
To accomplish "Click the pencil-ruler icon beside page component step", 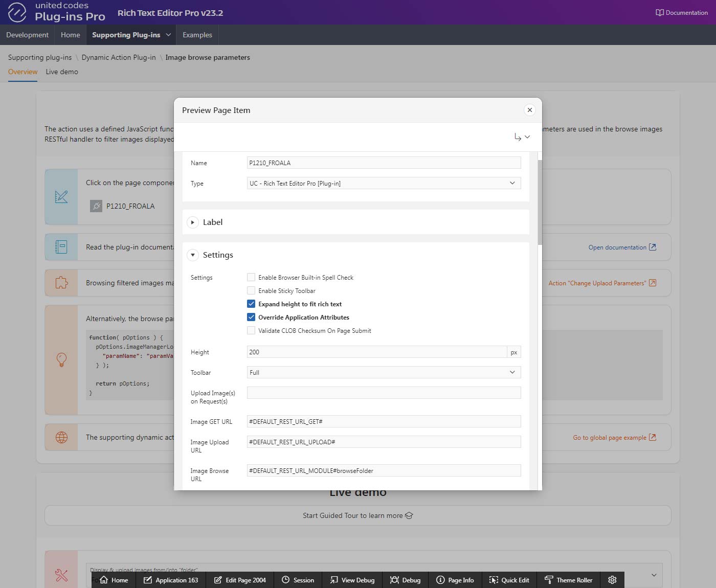I will (x=61, y=197).
